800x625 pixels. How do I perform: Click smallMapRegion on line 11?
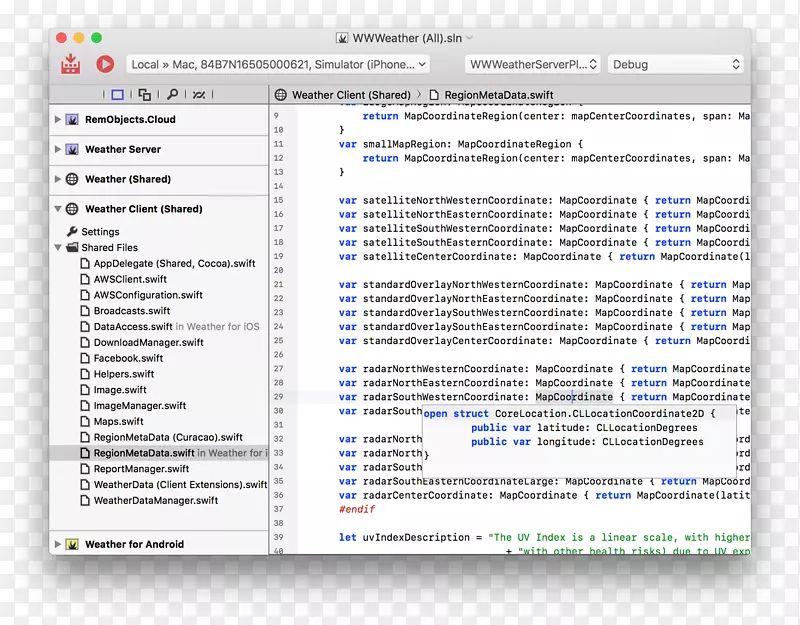[404, 144]
